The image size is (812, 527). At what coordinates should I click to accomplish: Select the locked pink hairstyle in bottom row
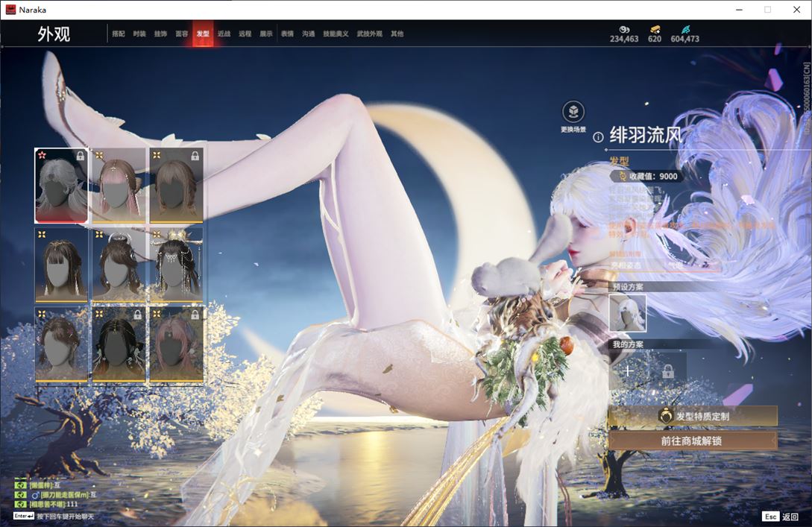click(x=176, y=344)
